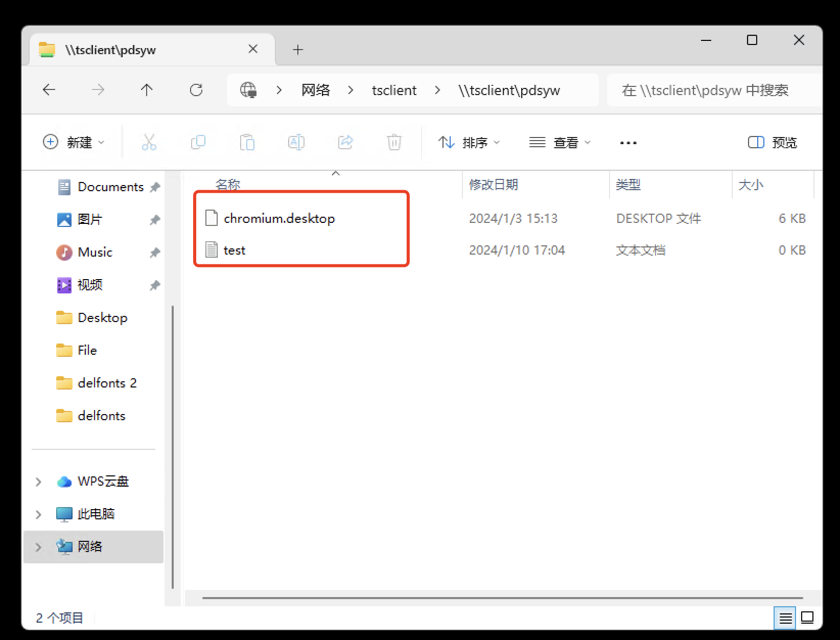Screen dimensions: 840x640
Task: Click the search box for this folder
Action: pyautogui.click(x=710, y=90)
